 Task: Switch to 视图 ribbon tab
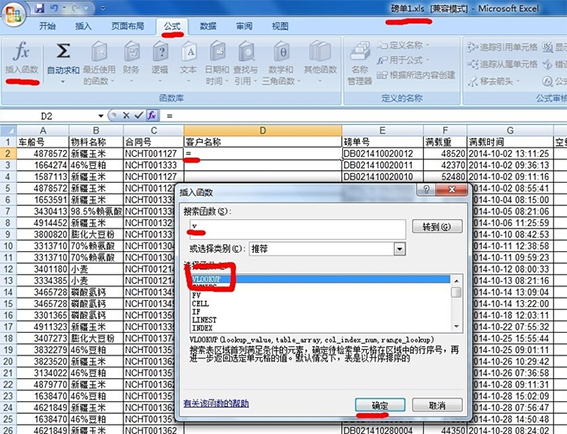click(280, 26)
